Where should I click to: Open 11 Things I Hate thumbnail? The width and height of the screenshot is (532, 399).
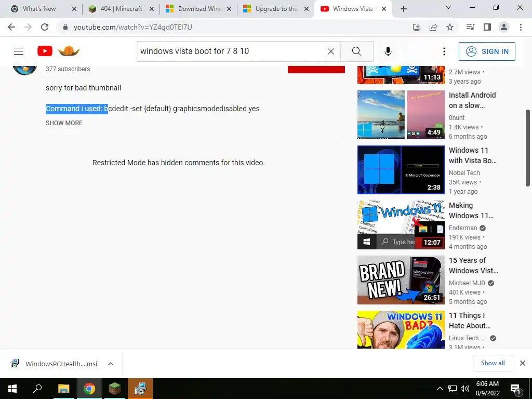click(401, 329)
